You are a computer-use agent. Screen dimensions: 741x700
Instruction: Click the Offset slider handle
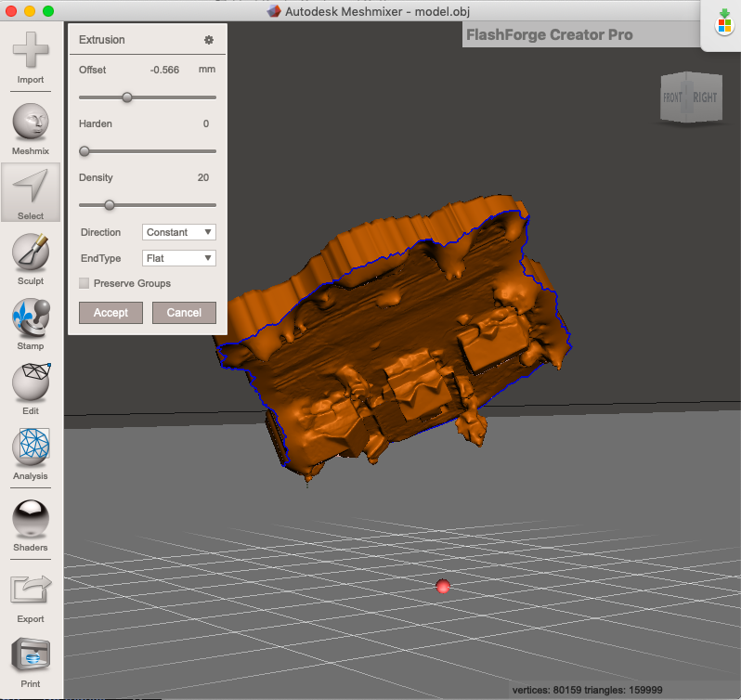pyautogui.click(x=126, y=97)
